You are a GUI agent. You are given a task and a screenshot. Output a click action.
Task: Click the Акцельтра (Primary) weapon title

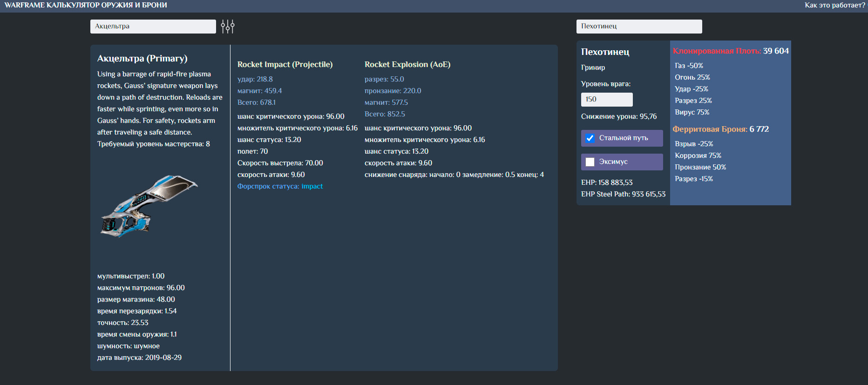[142, 59]
